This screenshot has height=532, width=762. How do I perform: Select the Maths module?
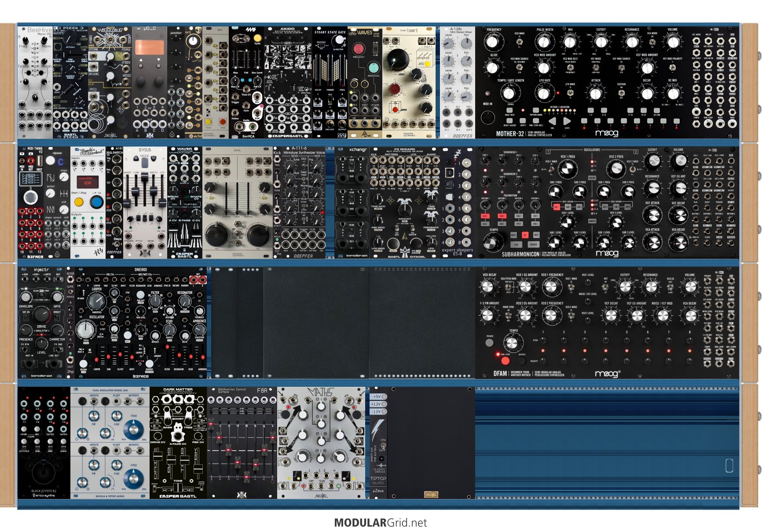(321, 443)
